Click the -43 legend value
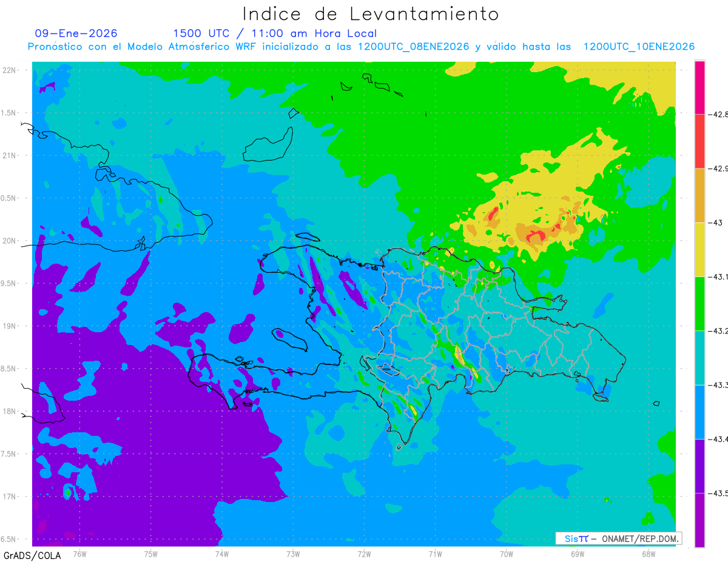 tap(716, 222)
